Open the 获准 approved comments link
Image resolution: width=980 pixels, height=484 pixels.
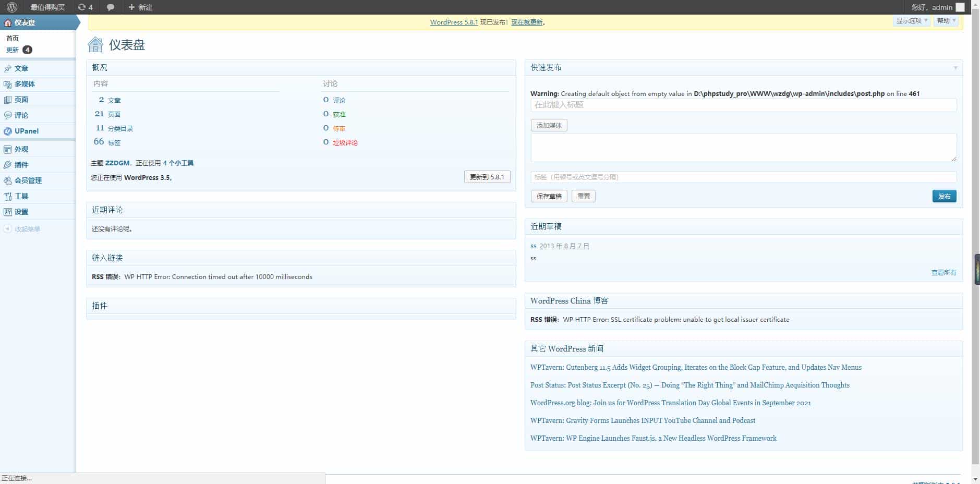pos(339,114)
